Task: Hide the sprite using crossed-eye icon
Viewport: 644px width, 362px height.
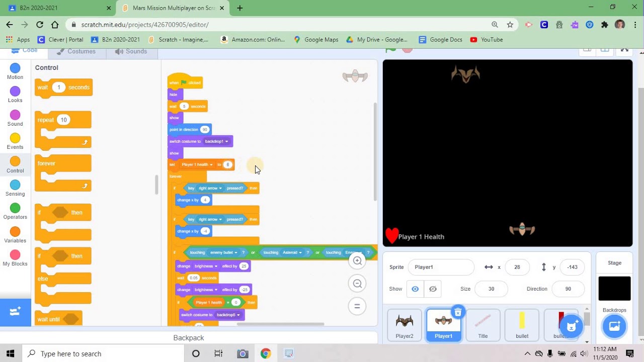Action: point(433,289)
